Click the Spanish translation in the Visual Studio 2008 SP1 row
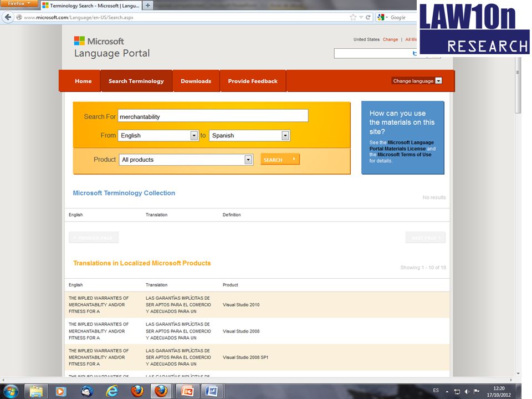Viewport: 532px width, 399px height. tap(178, 357)
